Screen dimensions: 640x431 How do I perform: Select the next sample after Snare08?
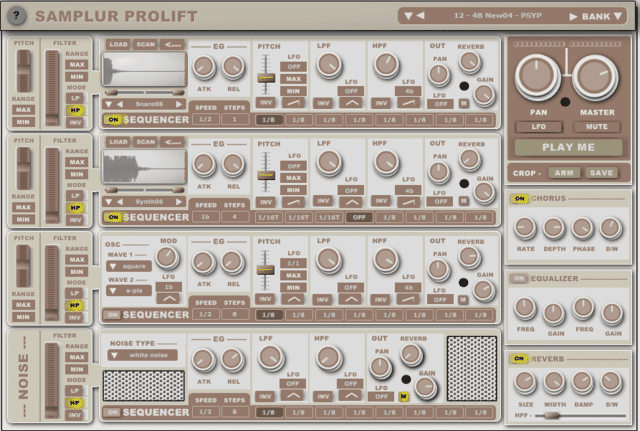click(179, 104)
